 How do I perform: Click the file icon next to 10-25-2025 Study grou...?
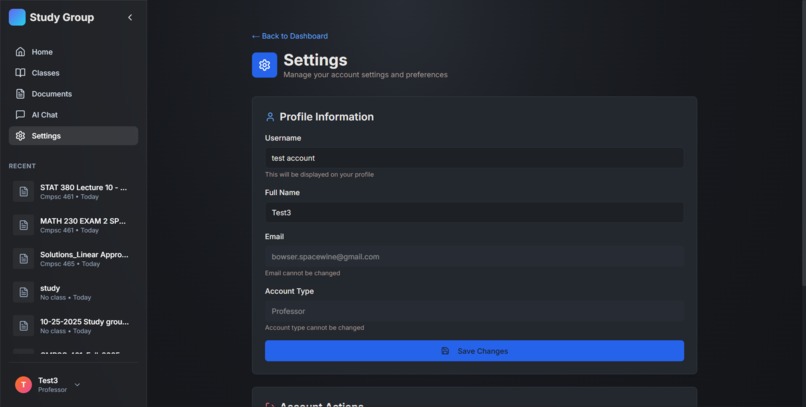pos(24,326)
